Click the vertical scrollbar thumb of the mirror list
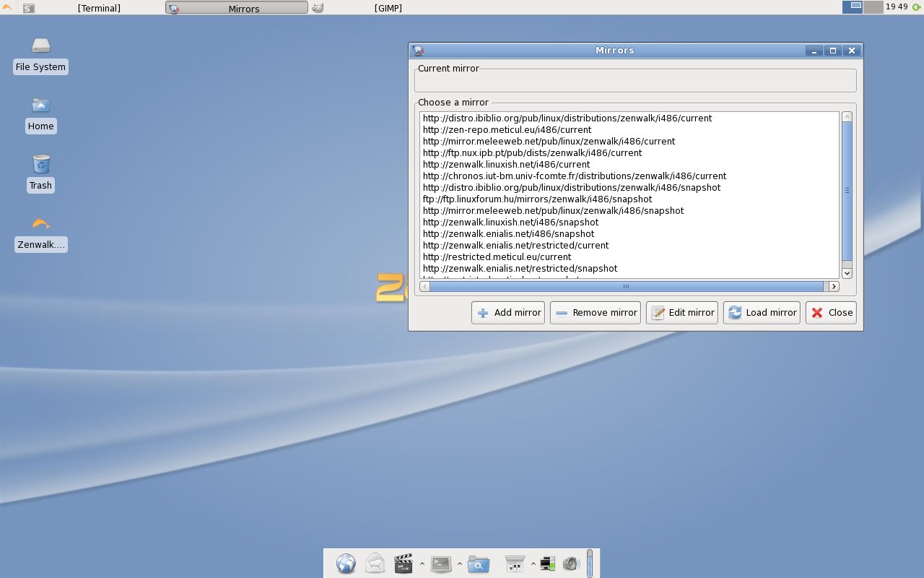 pyautogui.click(x=847, y=191)
